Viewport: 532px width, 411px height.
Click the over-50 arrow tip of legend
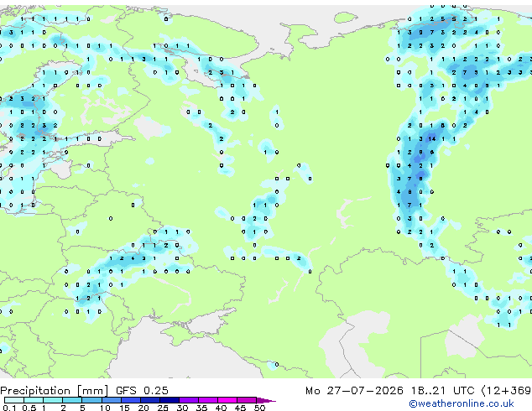[x=266, y=400]
